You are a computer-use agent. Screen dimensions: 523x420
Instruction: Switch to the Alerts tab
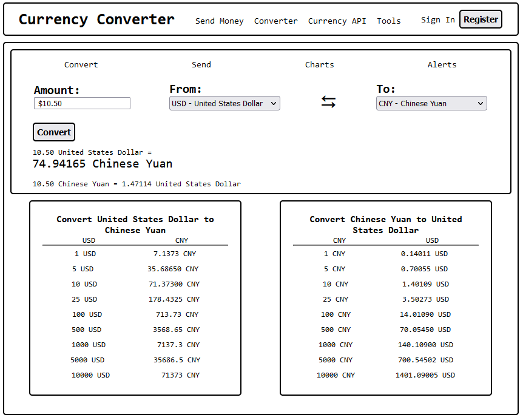pyautogui.click(x=442, y=65)
